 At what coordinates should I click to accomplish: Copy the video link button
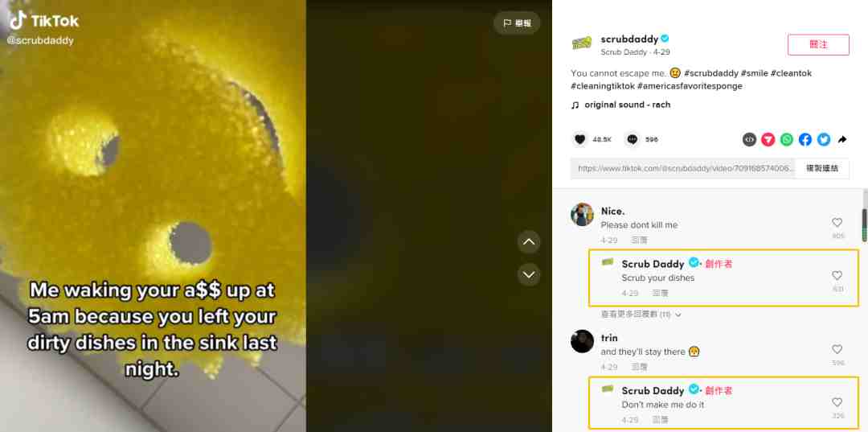click(822, 168)
